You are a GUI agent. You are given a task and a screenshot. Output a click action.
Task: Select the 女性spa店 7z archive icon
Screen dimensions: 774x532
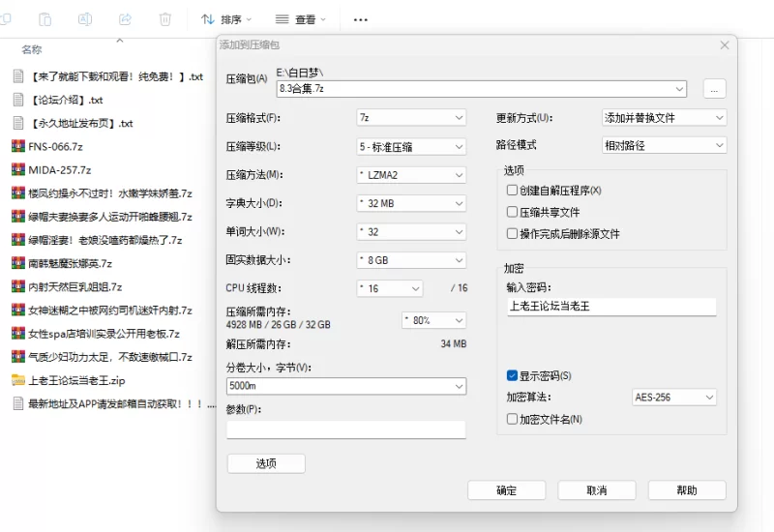(18, 333)
